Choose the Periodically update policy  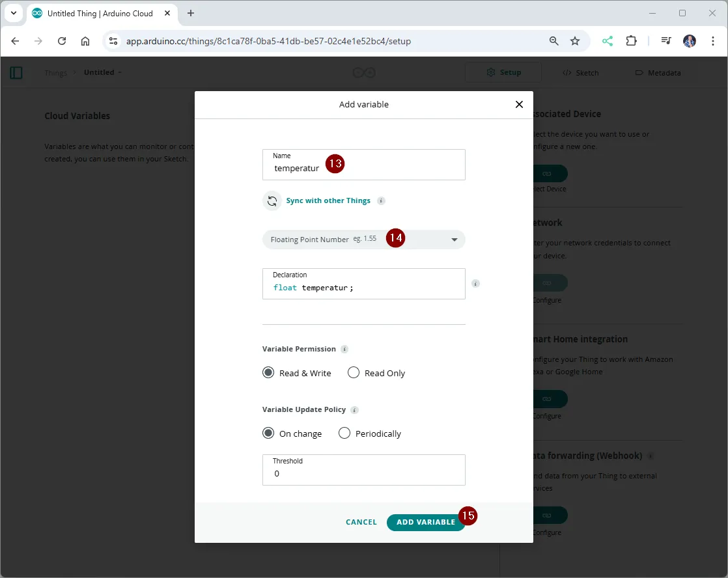344,433
